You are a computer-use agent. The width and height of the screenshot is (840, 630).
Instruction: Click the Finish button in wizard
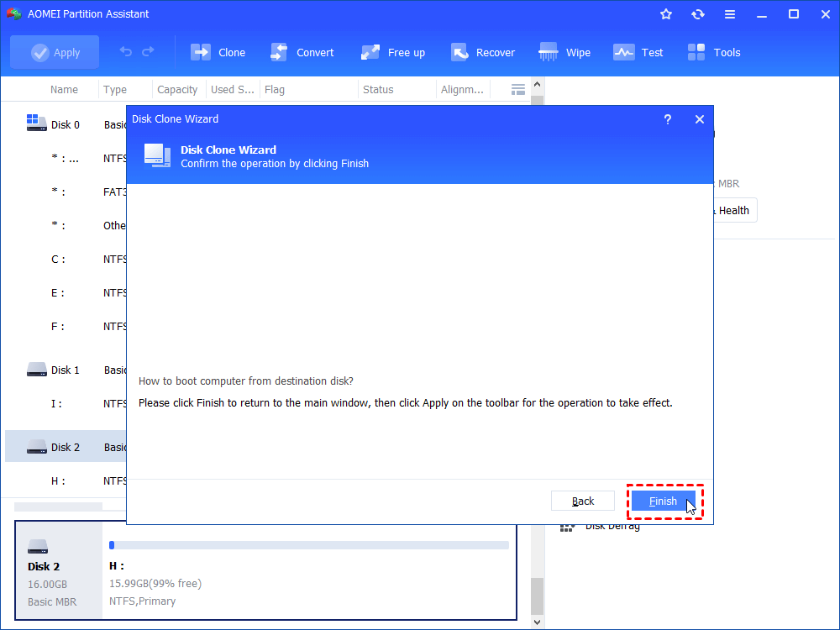click(664, 501)
